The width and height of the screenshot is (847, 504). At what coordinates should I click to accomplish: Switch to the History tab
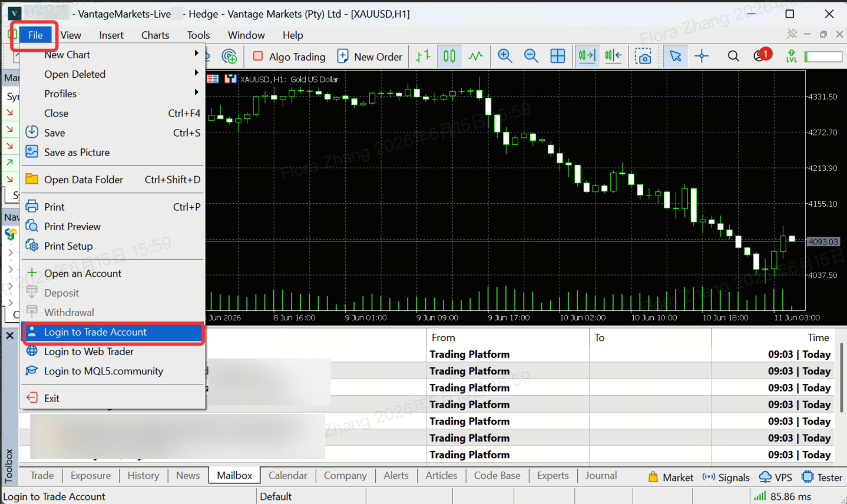pos(143,476)
